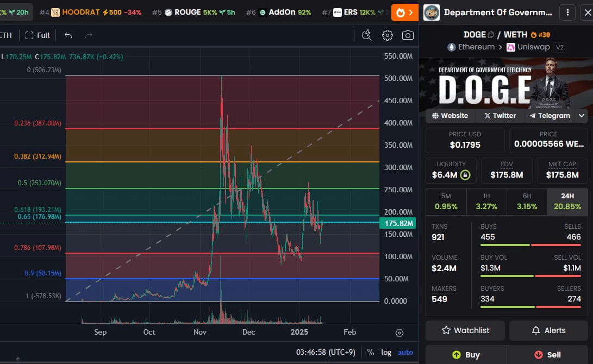The width and height of the screenshot is (593, 364).
Task: Click the PRICE USD $0.1795 box
Action: click(465, 141)
